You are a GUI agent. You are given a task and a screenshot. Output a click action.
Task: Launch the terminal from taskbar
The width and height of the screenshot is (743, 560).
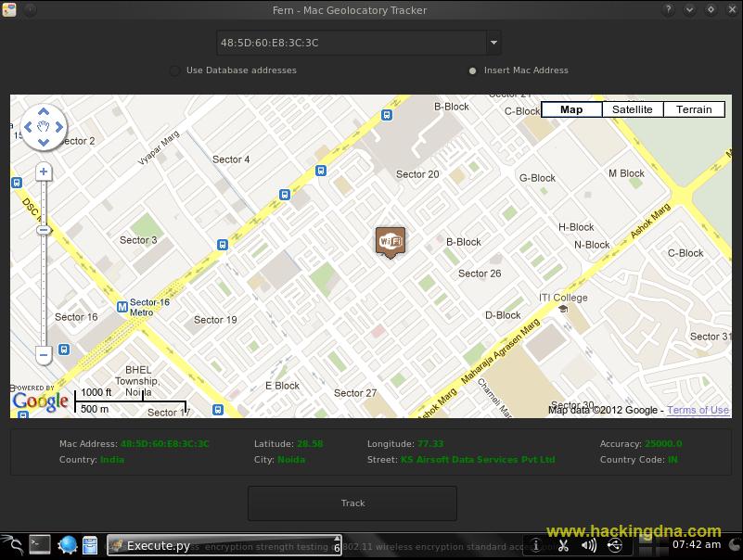[x=40, y=544]
